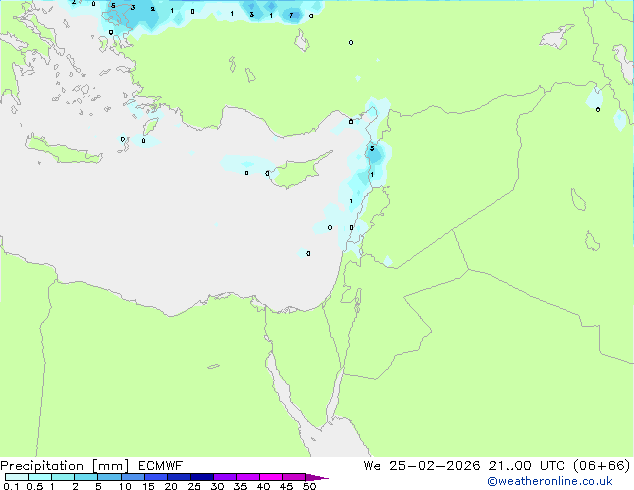634x490 pixels.
Task: Click the 35 to 40 mm legend swatch
Action: click(x=248, y=477)
